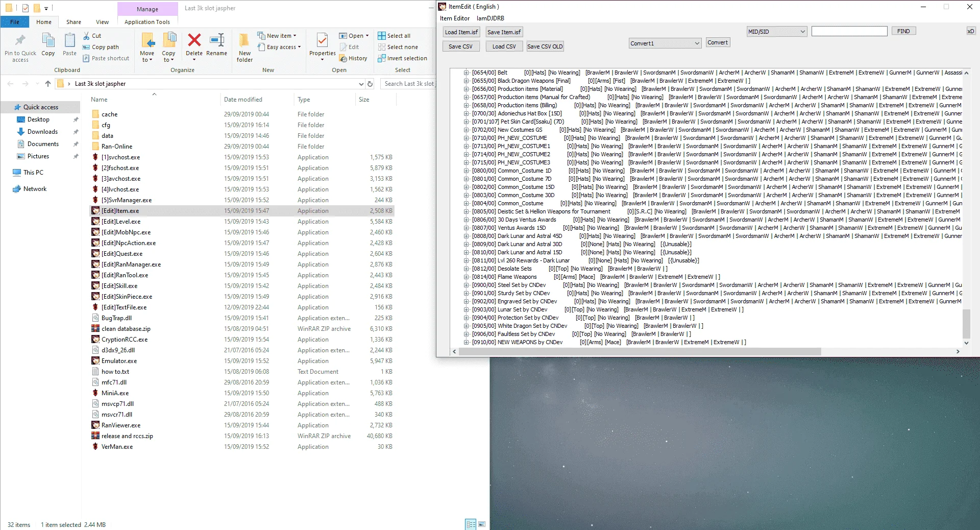
Task: Click the Load Item.isf button
Action: point(461,32)
